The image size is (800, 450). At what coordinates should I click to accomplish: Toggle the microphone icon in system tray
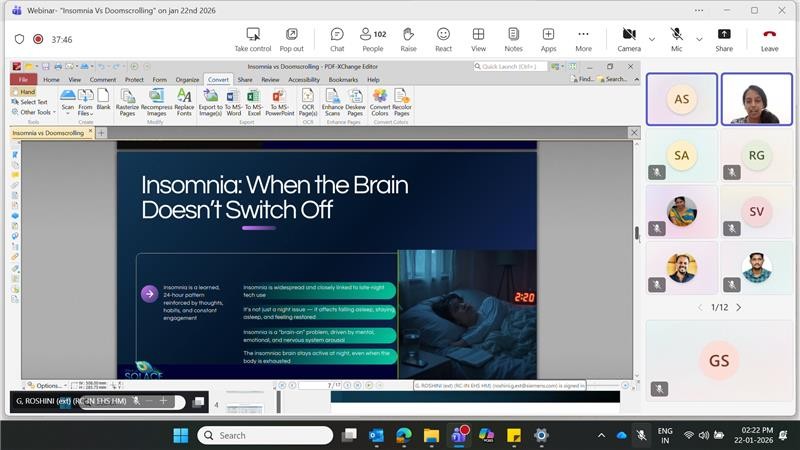(641, 435)
